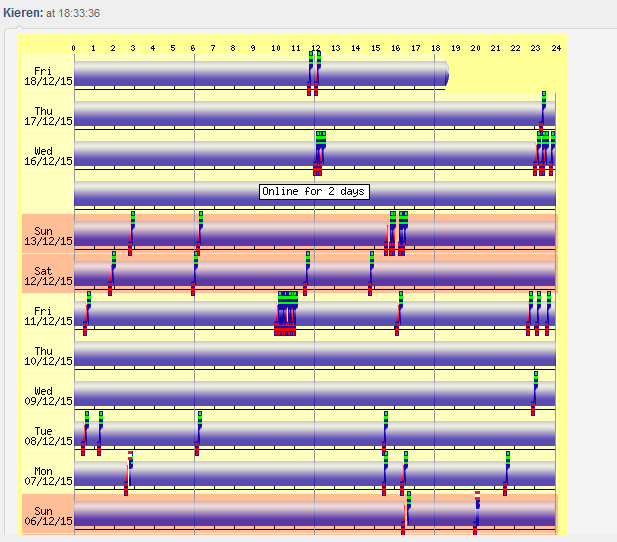Click Wed 09/12/15 marker near 23:00
Image resolution: width=617 pixels, height=542 pixels.
(534, 394)
